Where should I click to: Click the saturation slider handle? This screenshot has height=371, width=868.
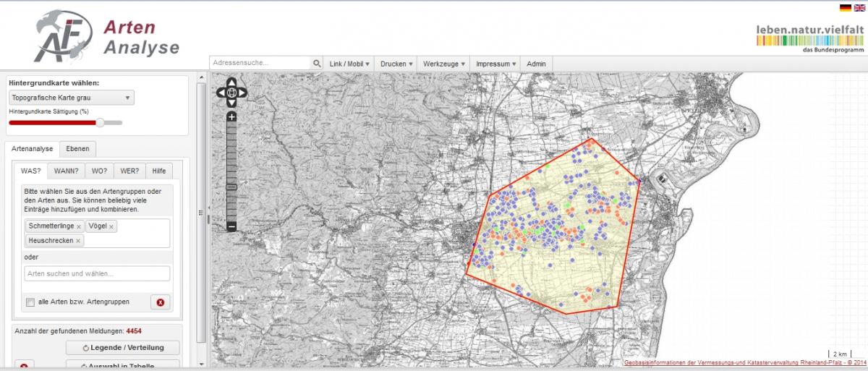click(100, 122)
